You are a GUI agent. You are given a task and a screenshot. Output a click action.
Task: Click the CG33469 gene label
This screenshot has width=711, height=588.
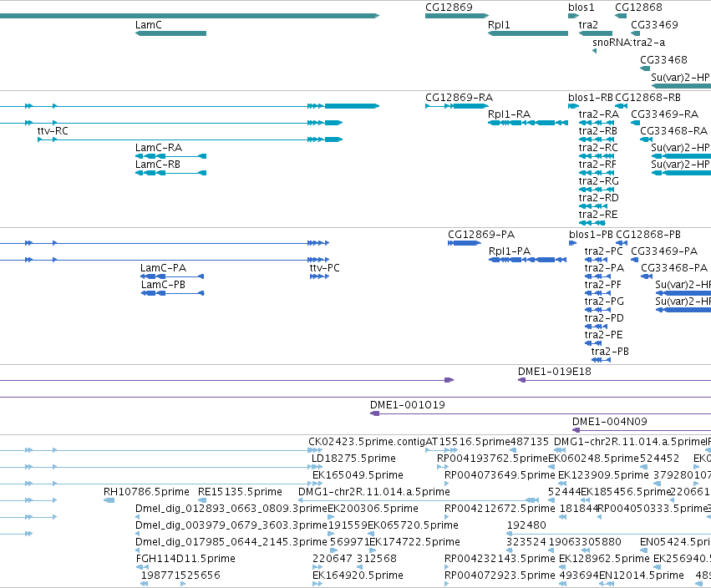click(x=654, y=25)
